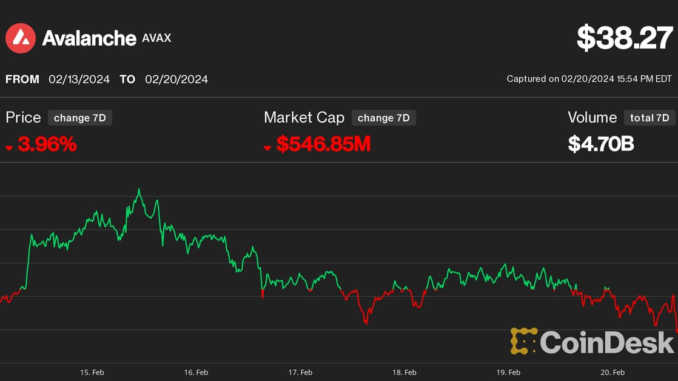Click the red down arrow beside 3.96%
The height and width of the screenshot is (381, 678).
click(9, 148)
